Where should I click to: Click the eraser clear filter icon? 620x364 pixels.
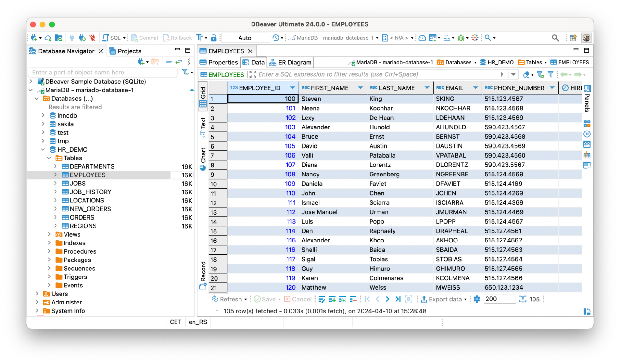click(x=526, y=74)
